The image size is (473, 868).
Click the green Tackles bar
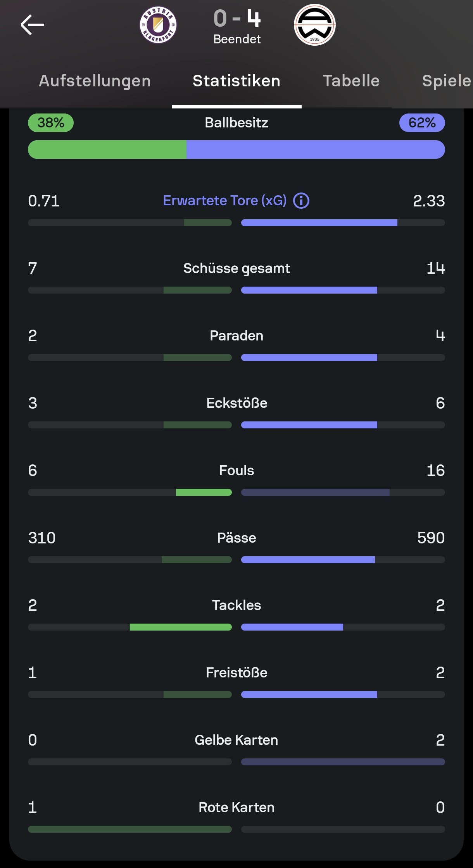181,627
